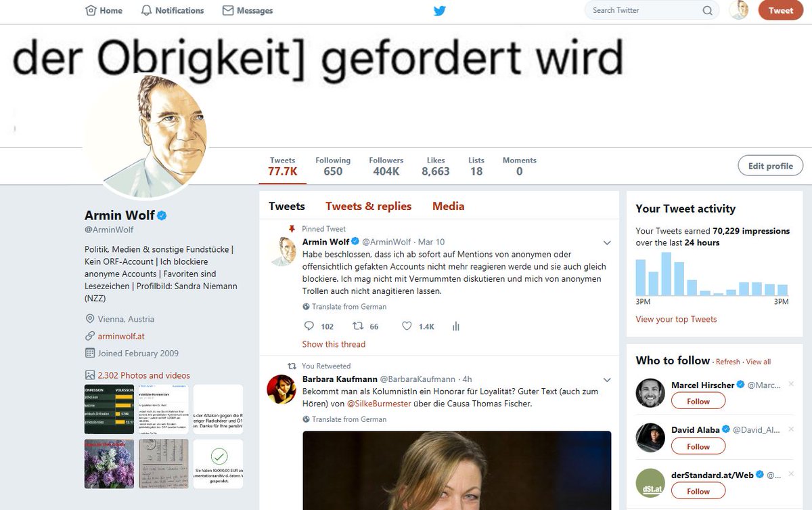The width and height of the screenshot is (812, 510).
Task: Click the search magnifier icon
Action: coord(707,10)
